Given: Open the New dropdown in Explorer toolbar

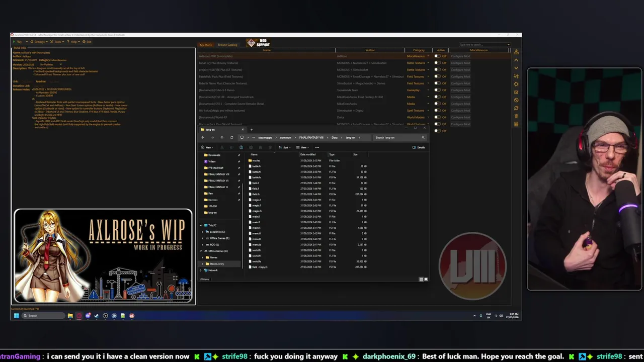Looking at the screenshot, I should click(x=207, y=147).
